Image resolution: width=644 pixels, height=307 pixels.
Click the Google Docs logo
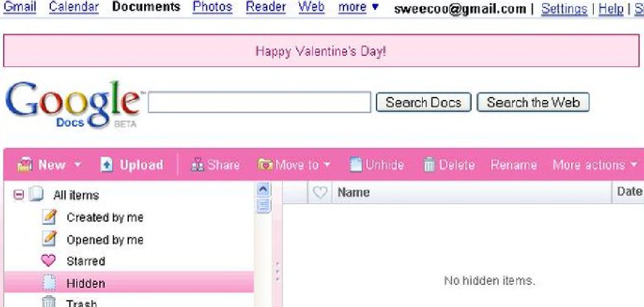click(72, 104)
